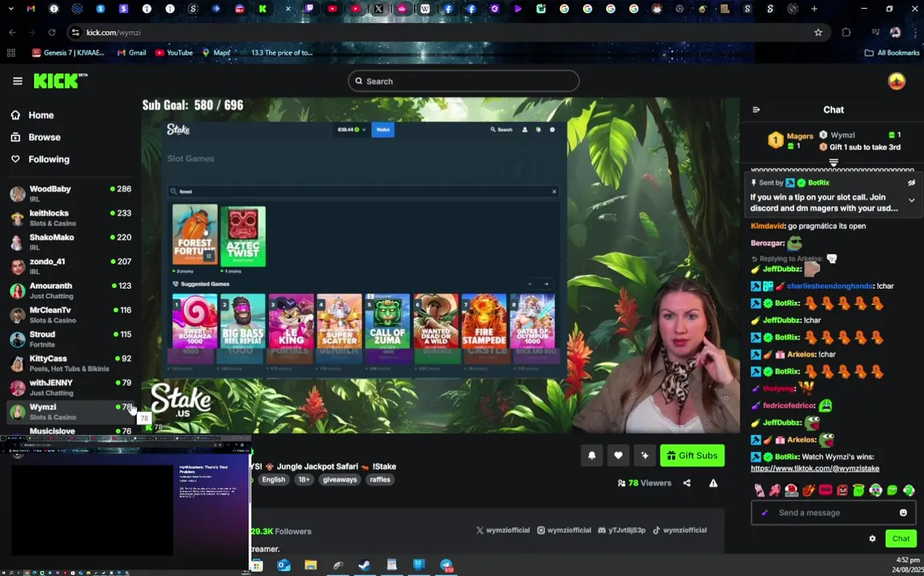This screenshot has width=924, height=576.
Task: Select ShakoMako in recommended channels
Action: point(70,242)
